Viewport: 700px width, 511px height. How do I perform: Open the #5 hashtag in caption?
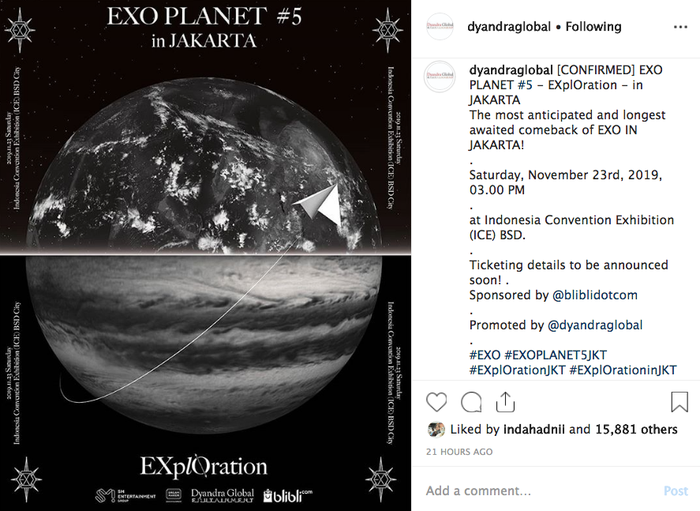[x=525, y=85]
